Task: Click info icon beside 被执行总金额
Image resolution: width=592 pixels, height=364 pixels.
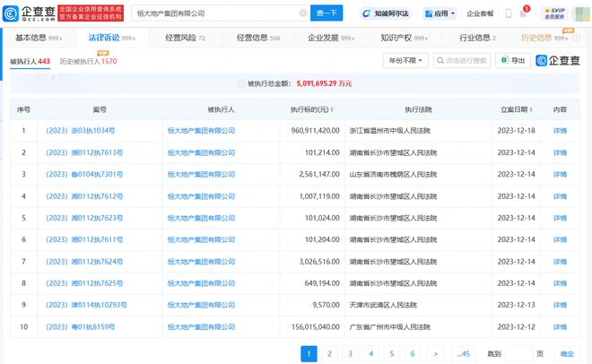Action: [241, 83]
